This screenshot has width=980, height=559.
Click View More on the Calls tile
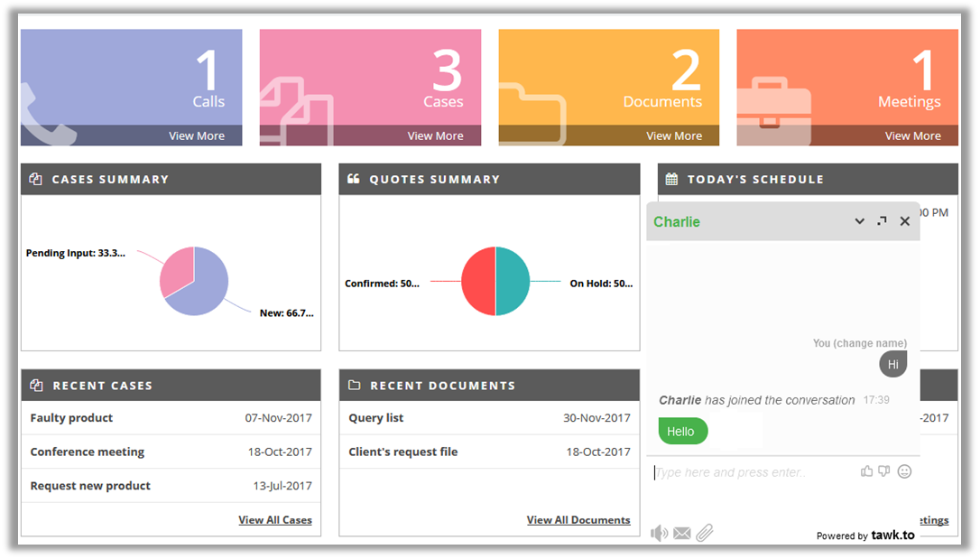click(196, 136)
